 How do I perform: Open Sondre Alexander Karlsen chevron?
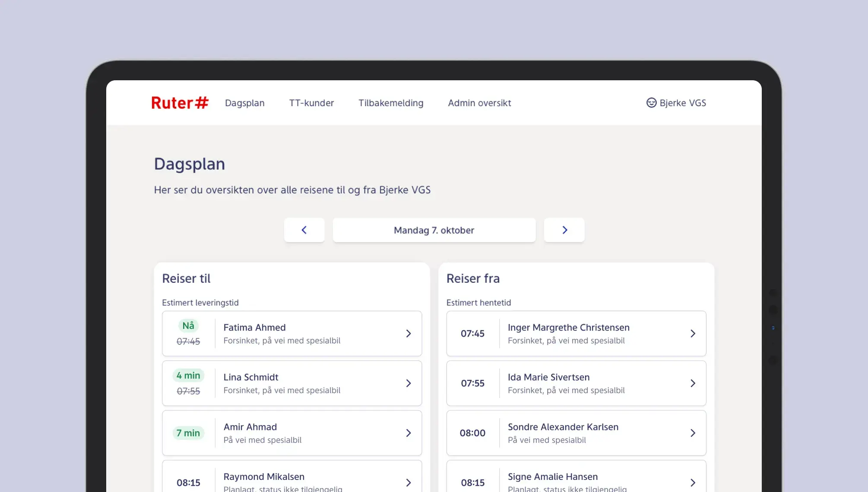(x=693, y=433)
